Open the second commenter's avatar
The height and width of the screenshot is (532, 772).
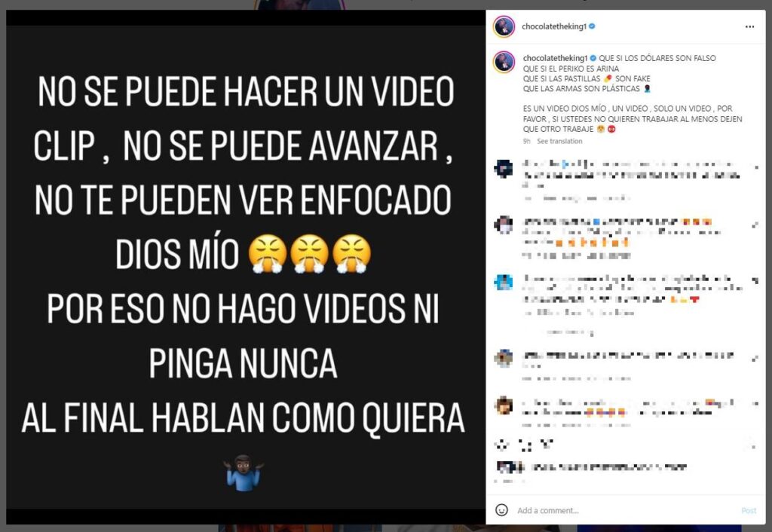(504, 225)
